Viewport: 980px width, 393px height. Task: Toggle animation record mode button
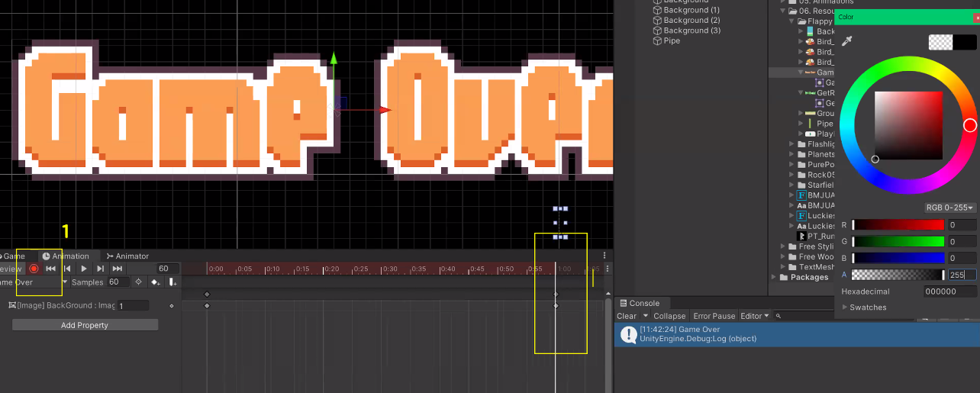click(x=34, y=269)
